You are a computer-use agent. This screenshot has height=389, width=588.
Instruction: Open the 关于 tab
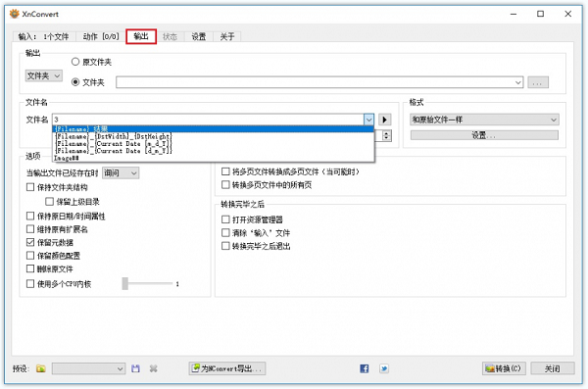click(227, 36)
